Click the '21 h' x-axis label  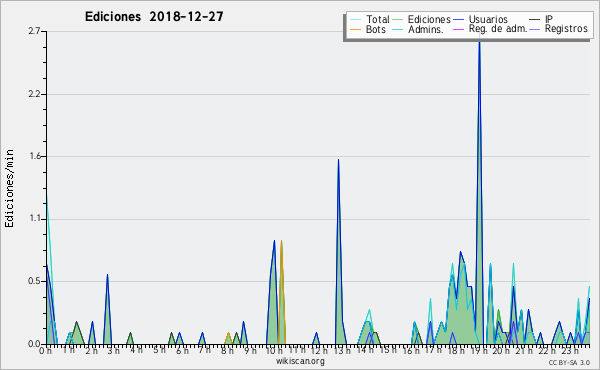point(525,350)
